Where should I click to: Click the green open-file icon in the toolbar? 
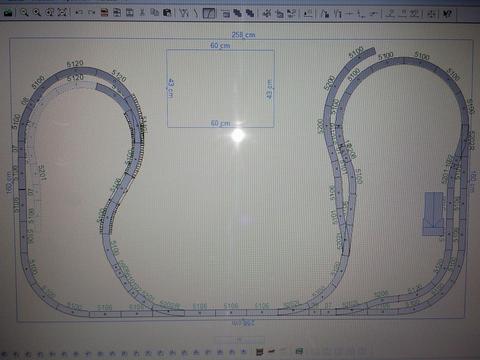[8, 13]
